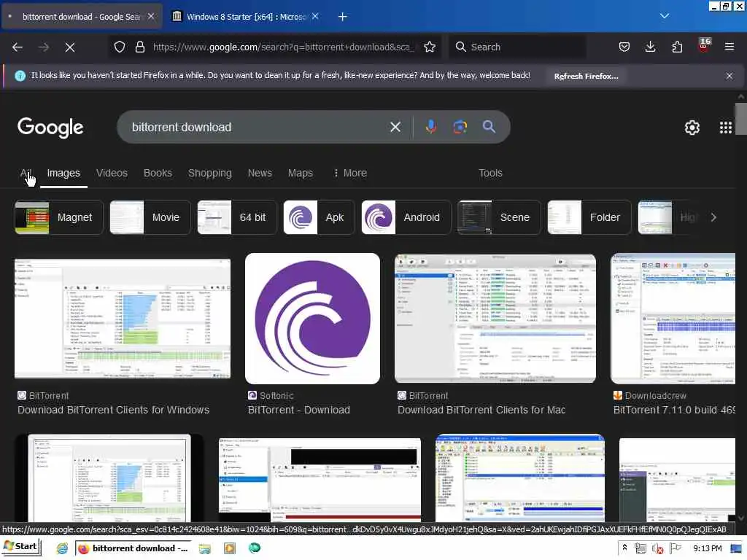The image size is (747, 560).
Task: Expand the More search categories menu
Action: coord(350,173)
